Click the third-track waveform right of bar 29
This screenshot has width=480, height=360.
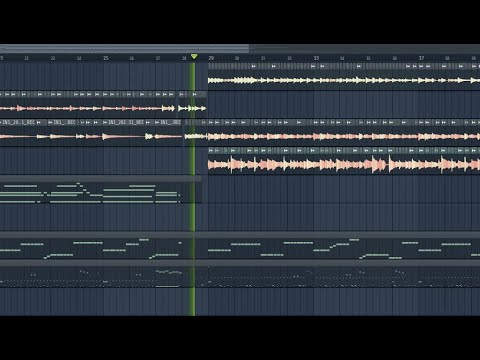click(x=344, y=136)
